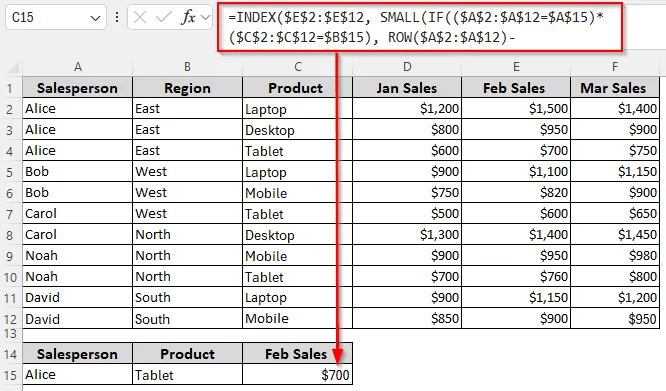Viewport: 666px width, 391px height.
Task: Select the $700 result cell C15
Action: coord(297,374)
